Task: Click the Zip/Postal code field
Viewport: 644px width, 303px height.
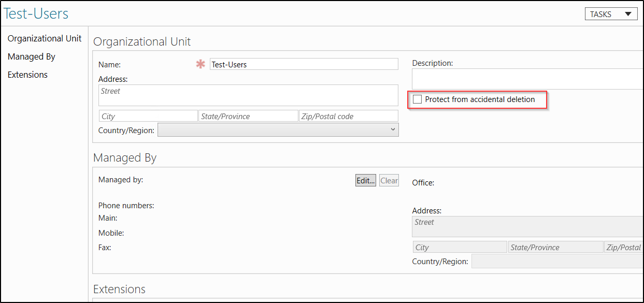Action: pyautogui.click(x=348, y=116)
